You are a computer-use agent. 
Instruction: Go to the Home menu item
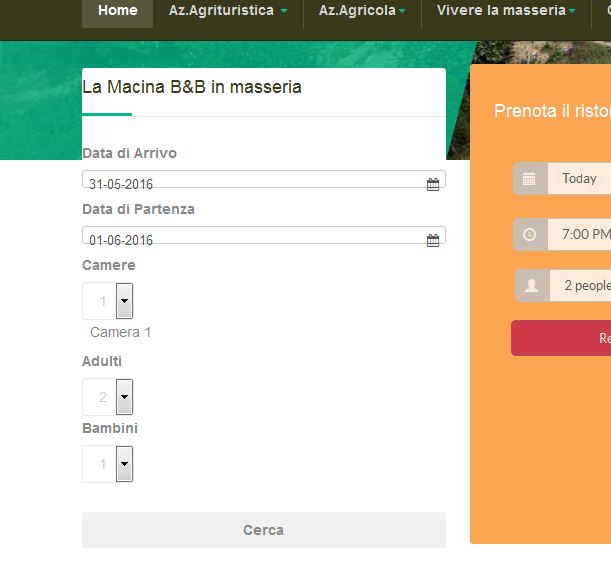pos(118,11)
